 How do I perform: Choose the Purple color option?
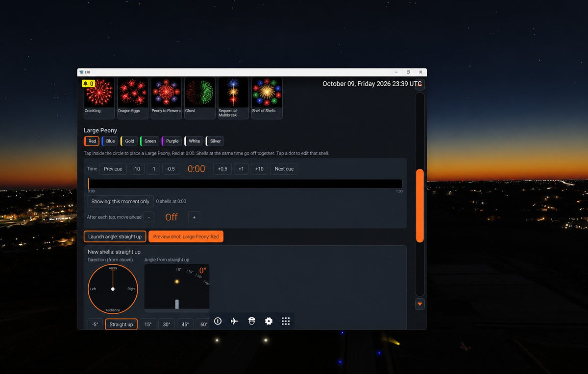171,141
